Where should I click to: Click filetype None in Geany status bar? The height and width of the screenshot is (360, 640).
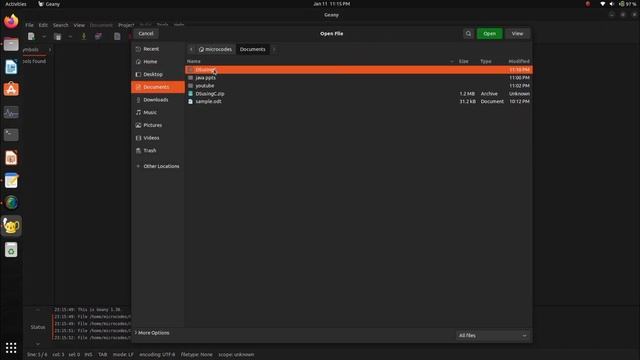[197, 355]
